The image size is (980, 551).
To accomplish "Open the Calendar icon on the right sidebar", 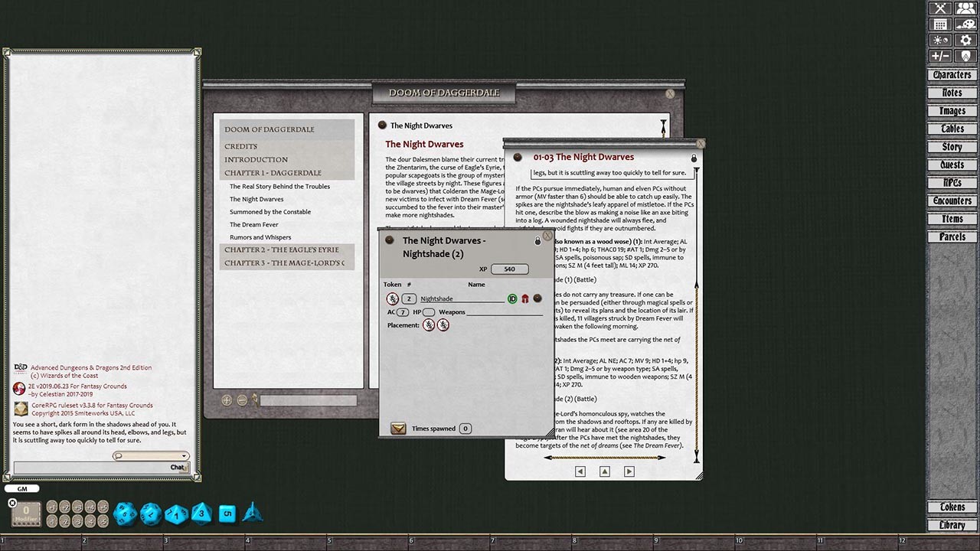I will pyautogui.click(x=940, y=24).
